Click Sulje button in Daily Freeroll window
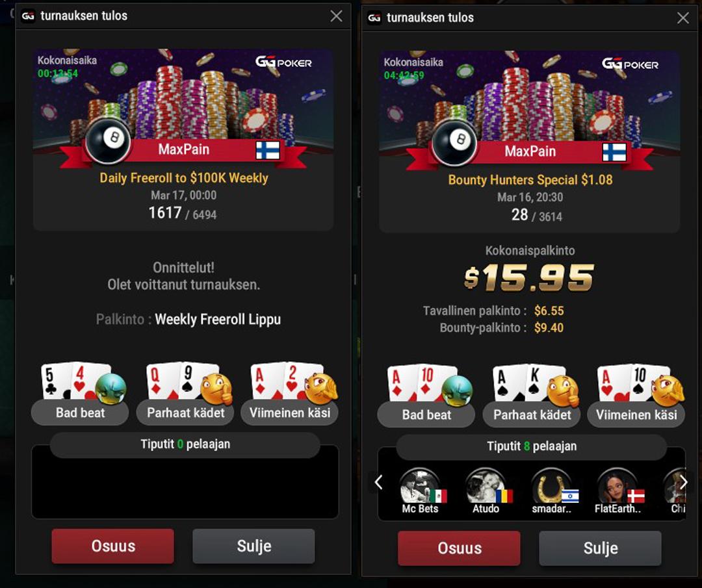702x588 pixels. (254, 546)
